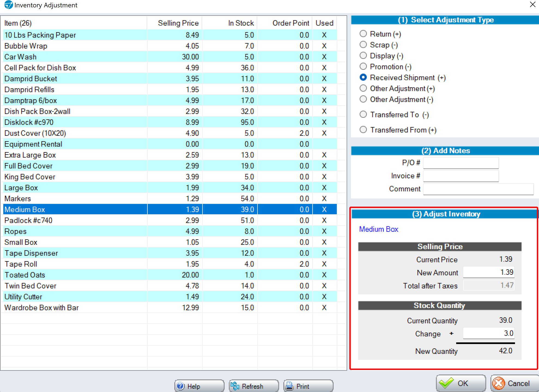Select the Scrap (-) radio button
The width and height of the screenshot is (539, 392).
[363, 44]
